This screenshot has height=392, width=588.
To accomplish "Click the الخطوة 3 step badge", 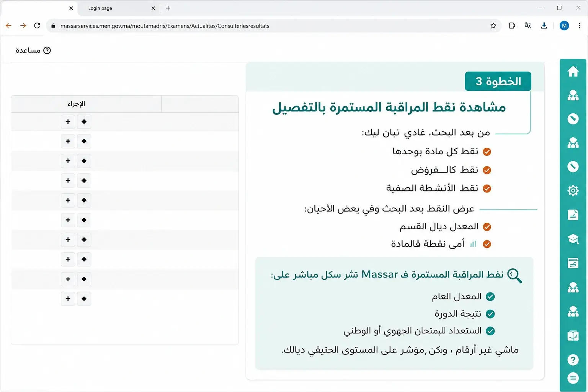I will coord(498,81).
